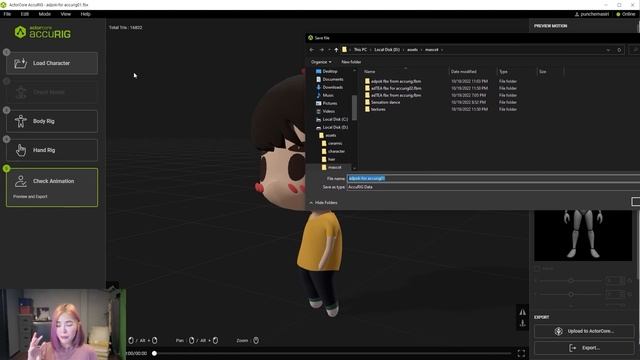
Task: Click the timeline playhead handle
Action: (154, 353)
